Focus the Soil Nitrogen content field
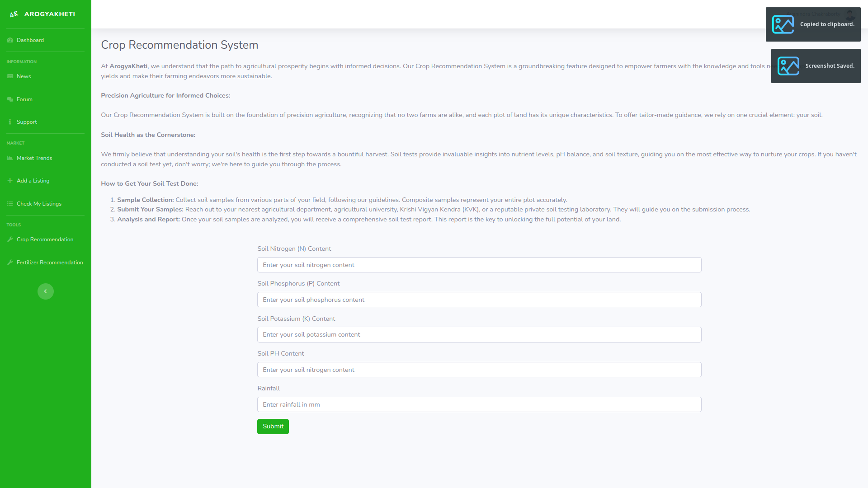The width and height of the screenshot is (868, 488). (x=479, y=265)
